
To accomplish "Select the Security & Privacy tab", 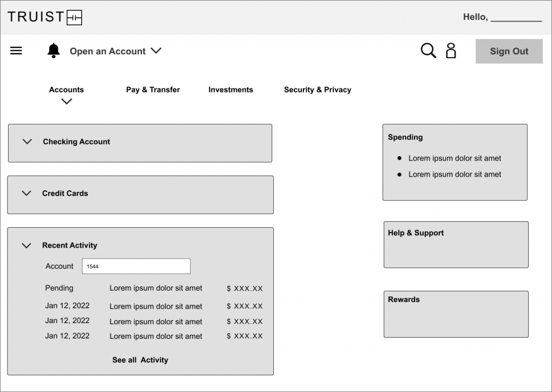I will tap(318, 90).
